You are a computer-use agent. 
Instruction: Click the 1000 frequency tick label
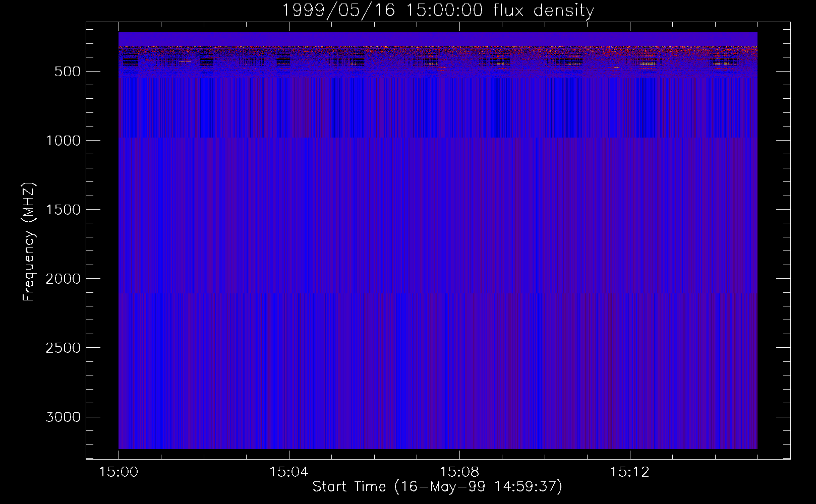coord(63,141)
